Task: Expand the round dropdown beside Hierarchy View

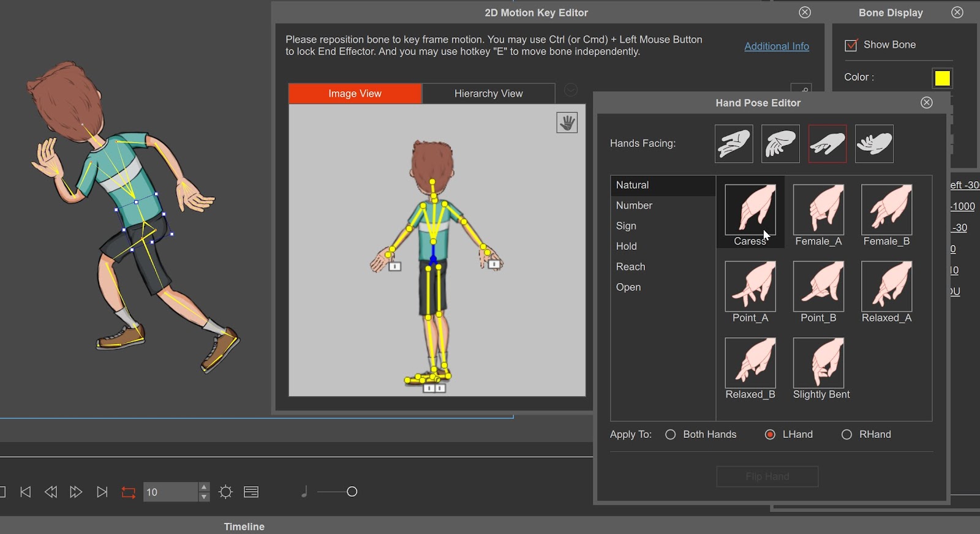Action: point(570,90)
